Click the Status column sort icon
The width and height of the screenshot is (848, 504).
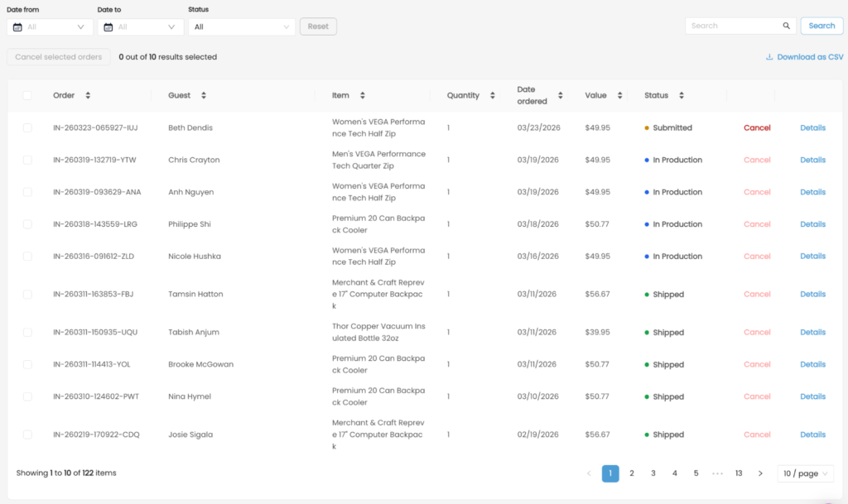[x=682, y=96]
